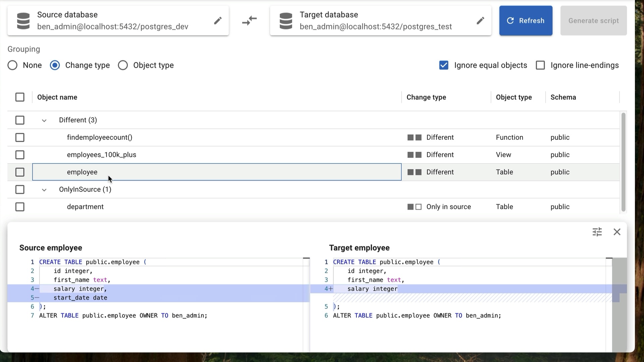The height and width of the screenshot is (362, 644).
Task: Edit the target database connection pencil icon
Action: [x=480, y=21]
